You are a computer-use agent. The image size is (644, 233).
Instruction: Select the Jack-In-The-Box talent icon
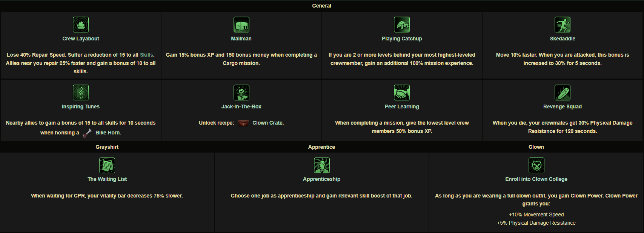pos(241,93)
